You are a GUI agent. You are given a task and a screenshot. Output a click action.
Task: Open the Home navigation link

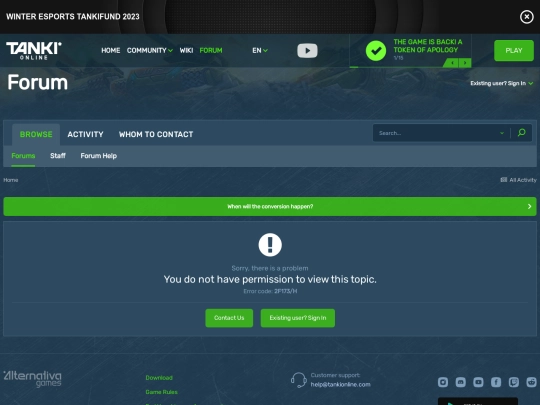coord(111,51)
